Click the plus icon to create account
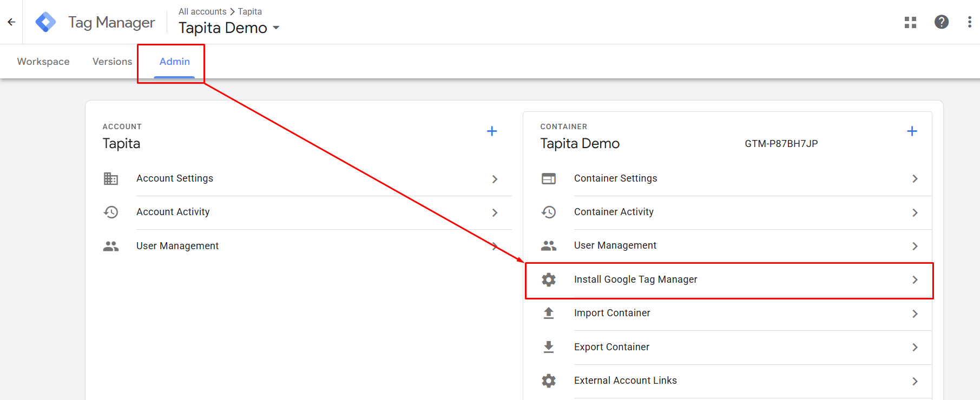 492,131
